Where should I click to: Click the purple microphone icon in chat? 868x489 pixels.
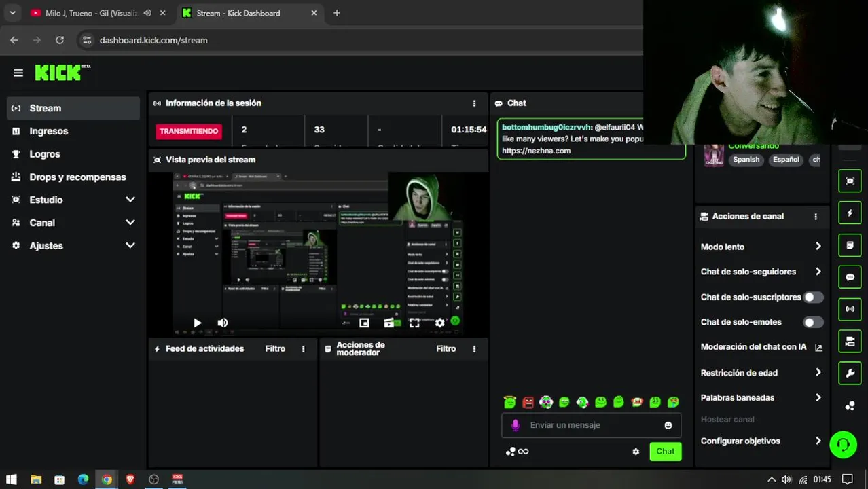[516, 425]
